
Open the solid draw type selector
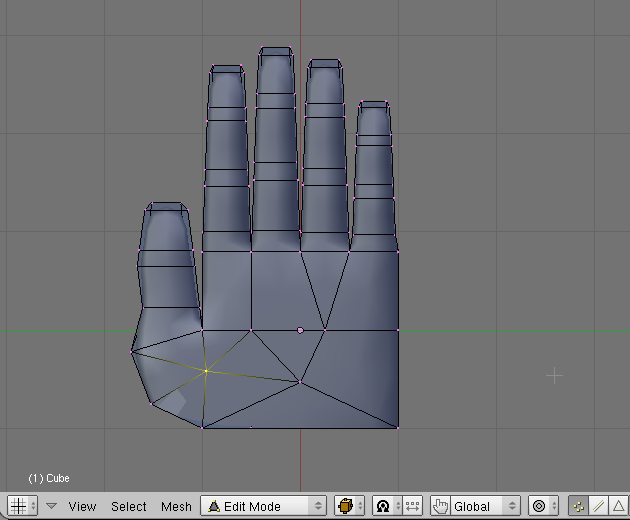(x=349, y=506)
